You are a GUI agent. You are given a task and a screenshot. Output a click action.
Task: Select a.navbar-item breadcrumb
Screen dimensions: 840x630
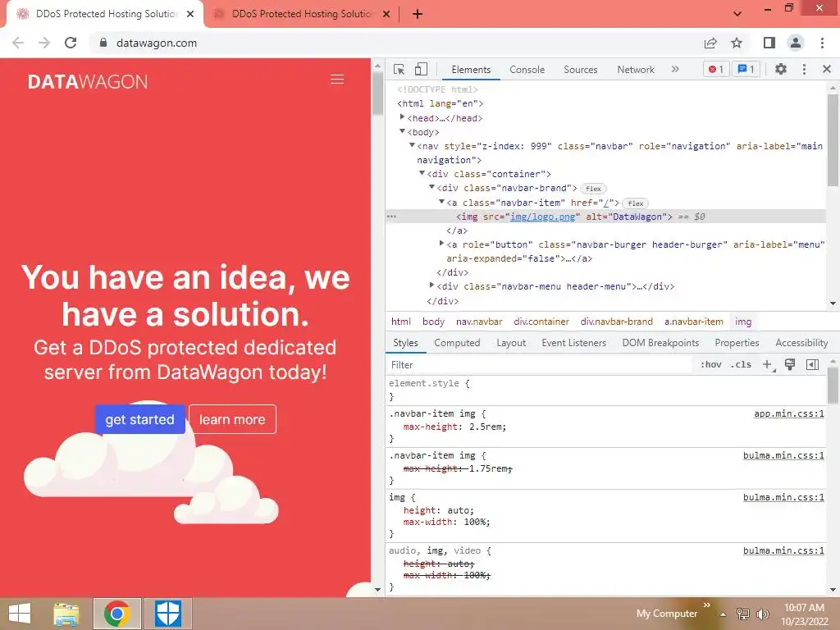pos(694,322)
